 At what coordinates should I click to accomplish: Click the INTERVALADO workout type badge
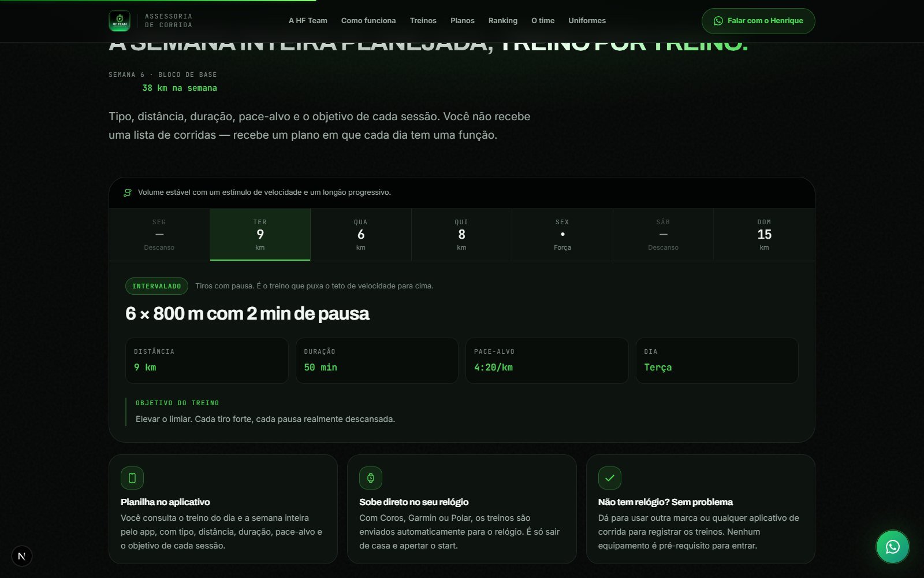(x=157, y=286)
